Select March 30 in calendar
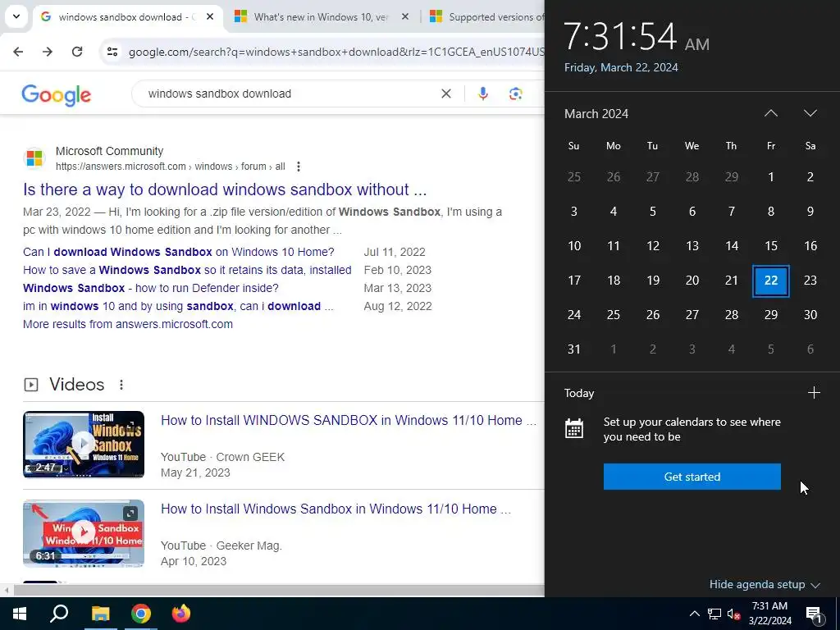840x630 pixels. click(x=810, y=315)
